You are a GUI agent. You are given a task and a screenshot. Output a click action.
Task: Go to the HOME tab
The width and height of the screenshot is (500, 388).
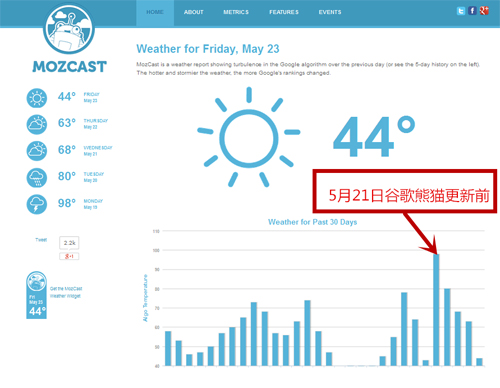point(155,12)
